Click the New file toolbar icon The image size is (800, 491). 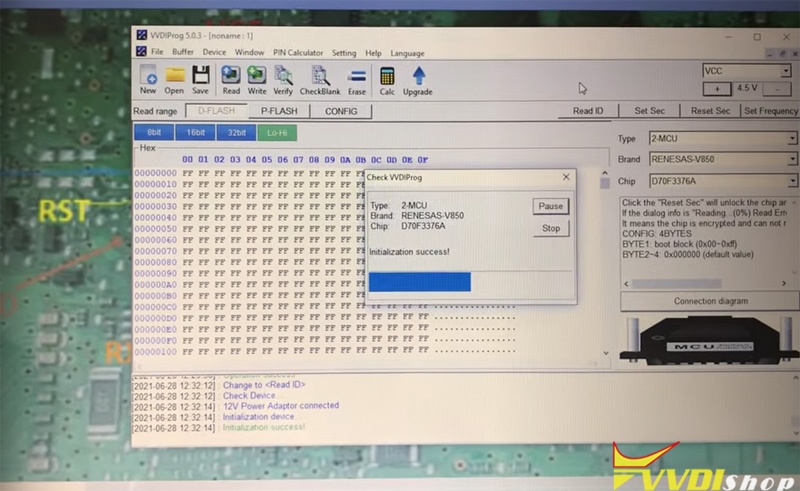coord(148,80)
